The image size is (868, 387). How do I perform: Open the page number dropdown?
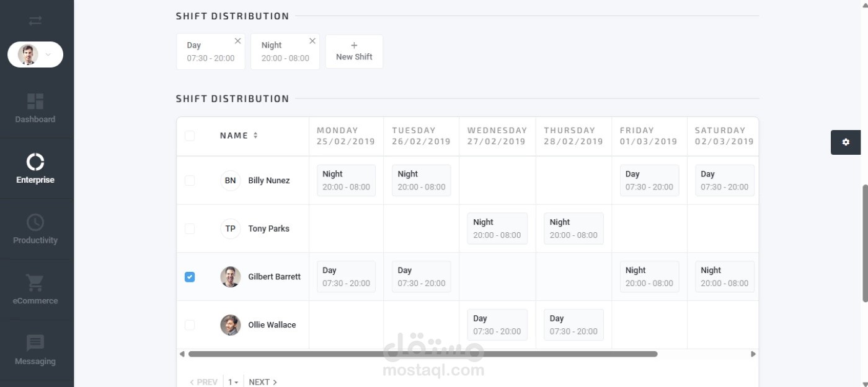point(233,382)
